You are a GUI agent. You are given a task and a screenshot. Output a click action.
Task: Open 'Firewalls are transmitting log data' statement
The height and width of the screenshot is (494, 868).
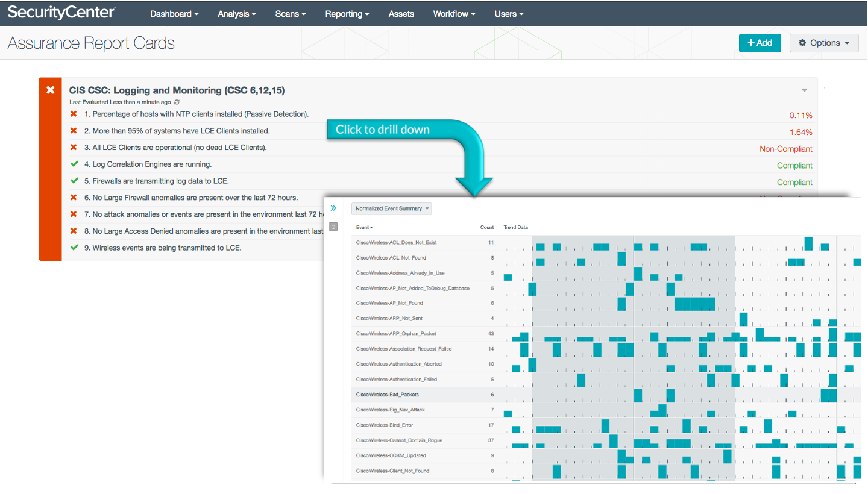click(x=157, y=181)
